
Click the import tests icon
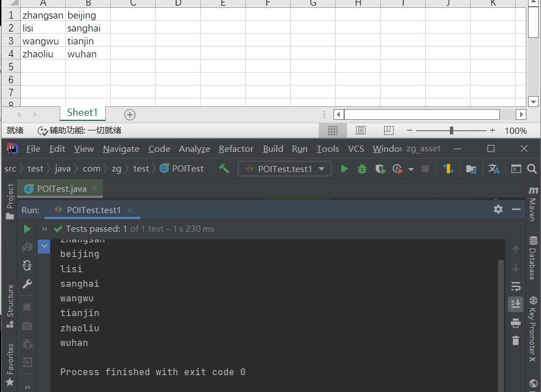pos(27,362)
